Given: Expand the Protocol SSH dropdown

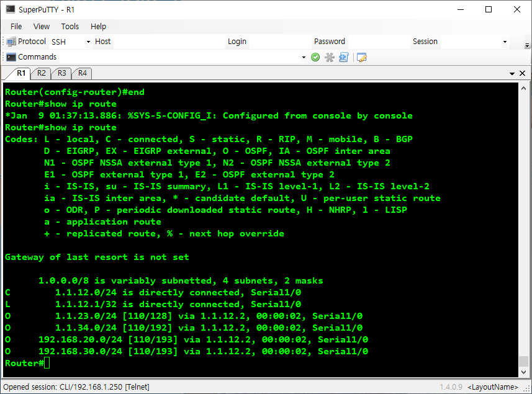Looking at the screenshot, I should pyautogui.click(x=88, y=42).
